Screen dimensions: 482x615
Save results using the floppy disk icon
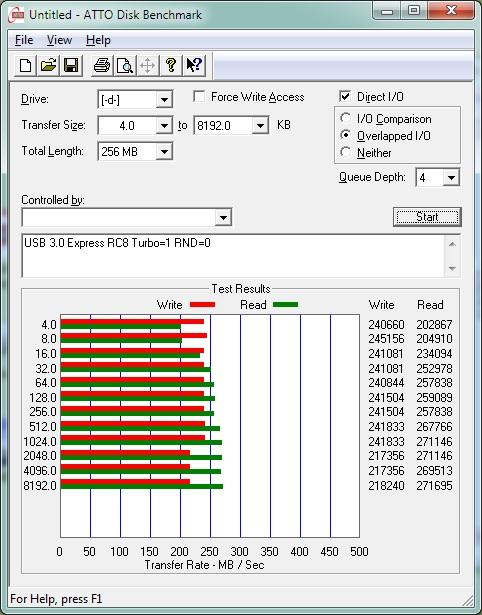(71, 65)
